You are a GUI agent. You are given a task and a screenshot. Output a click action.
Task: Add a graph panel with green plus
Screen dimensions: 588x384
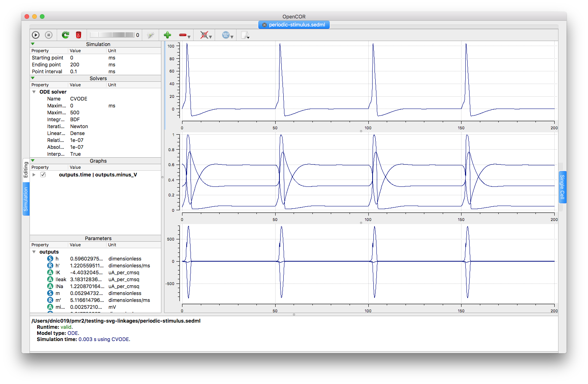(x=167, y=35)
